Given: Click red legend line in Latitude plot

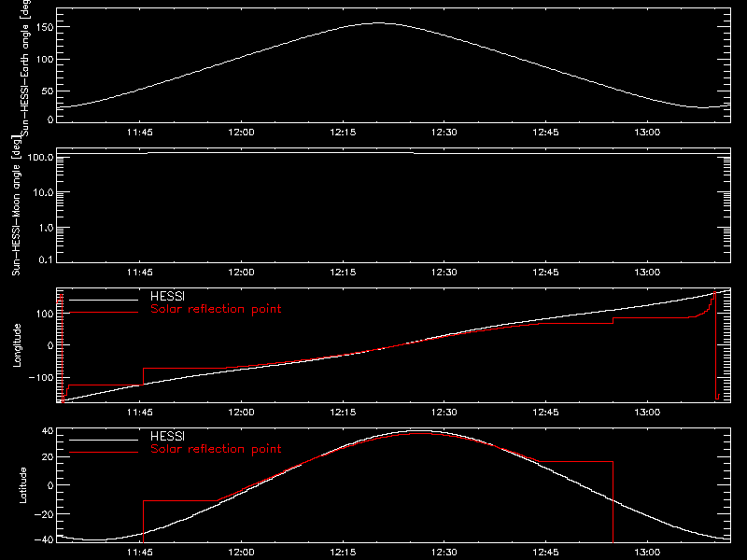Looking at the screenshot, I should (x=104, y=453).
